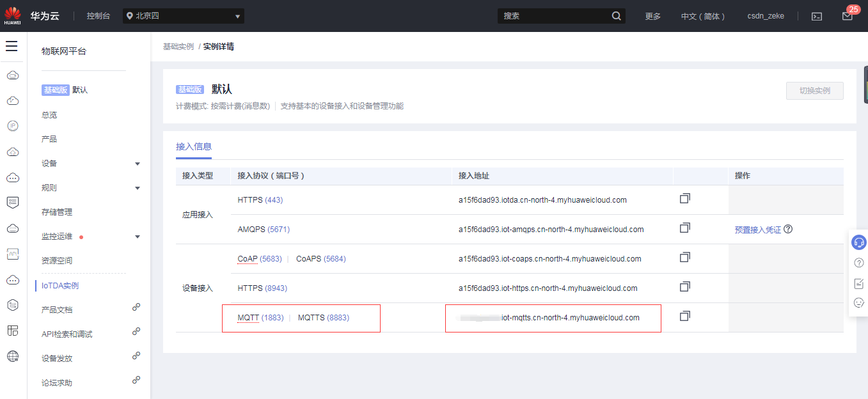This screenshot has height=399, width=868.
Task: Open the feedback edit icon
Action: click(859, 283)
